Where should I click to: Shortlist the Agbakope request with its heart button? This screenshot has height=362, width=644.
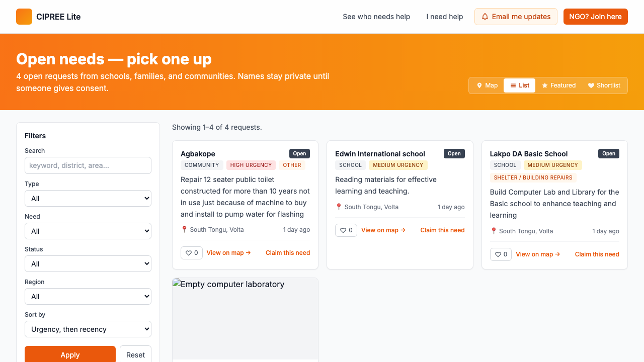pyautogui.click(x=192, y=253)
